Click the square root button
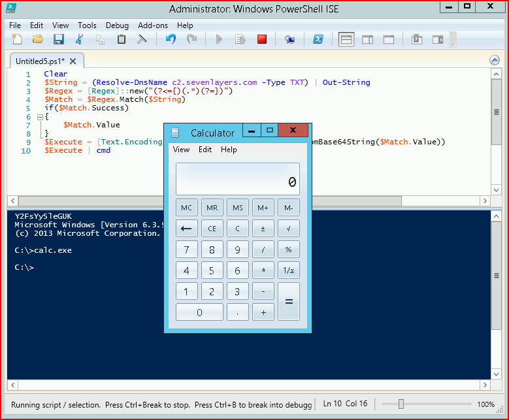Screen dimensions: 509x420 [289, 229]
